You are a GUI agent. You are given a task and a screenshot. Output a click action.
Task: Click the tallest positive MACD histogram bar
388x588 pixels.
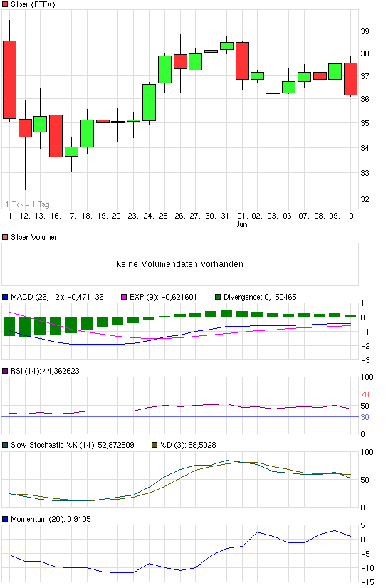[226, 314]
